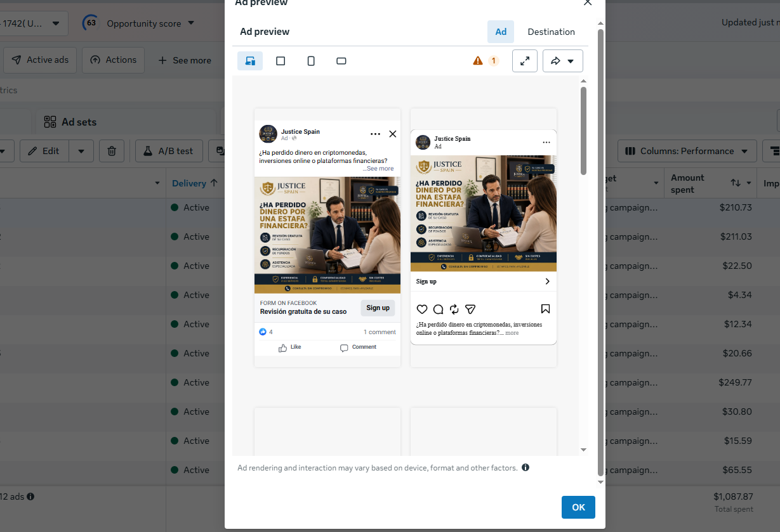This screenshot has height=532, width=780.
Task: Click the delete trash can icon
Action: coord(112,151)
